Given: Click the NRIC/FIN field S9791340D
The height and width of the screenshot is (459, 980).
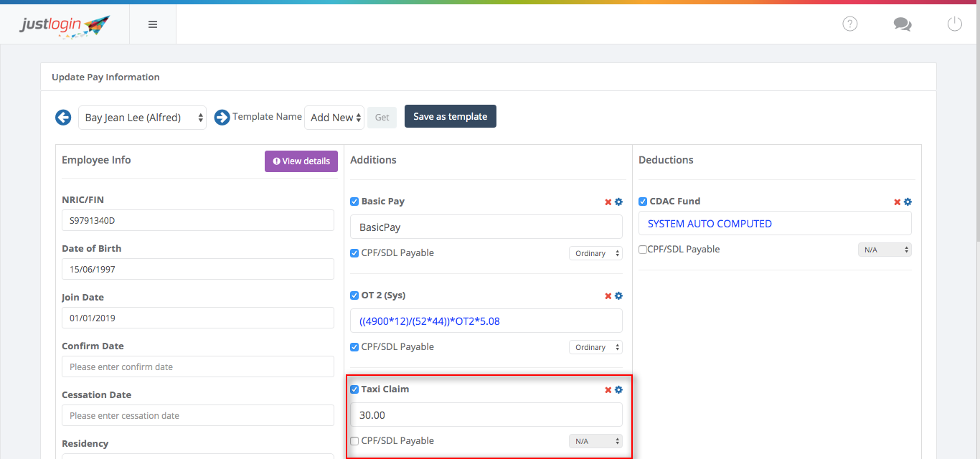Looking at the screenshot, I should point(198,220).
